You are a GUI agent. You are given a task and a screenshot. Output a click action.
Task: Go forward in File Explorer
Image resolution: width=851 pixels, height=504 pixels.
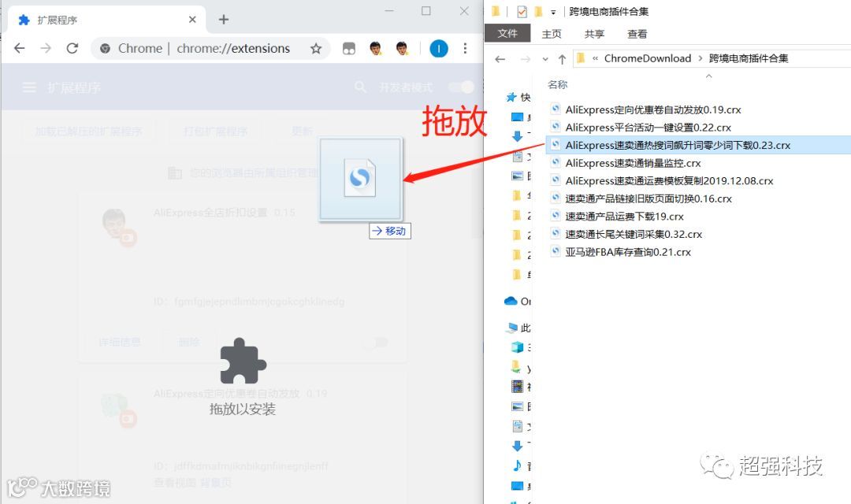pos(526,59)
